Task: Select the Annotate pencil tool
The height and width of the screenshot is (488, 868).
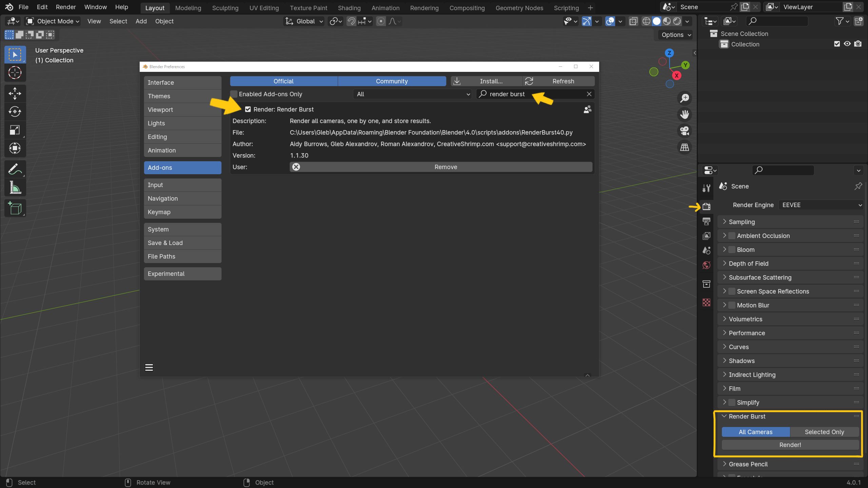Action: click(x=15, y=169)
